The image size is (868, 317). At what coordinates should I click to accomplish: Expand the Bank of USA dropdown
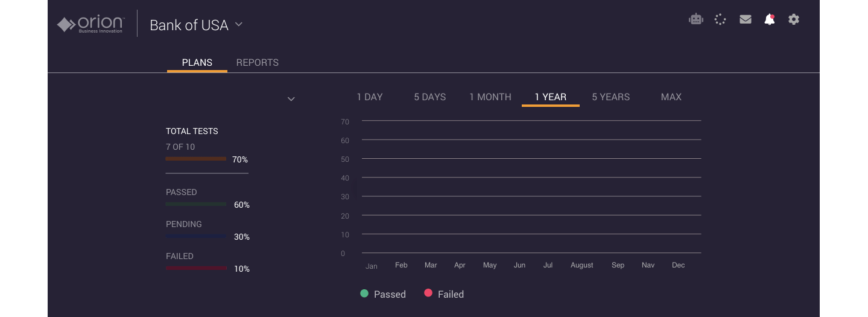tap(239, 25)
